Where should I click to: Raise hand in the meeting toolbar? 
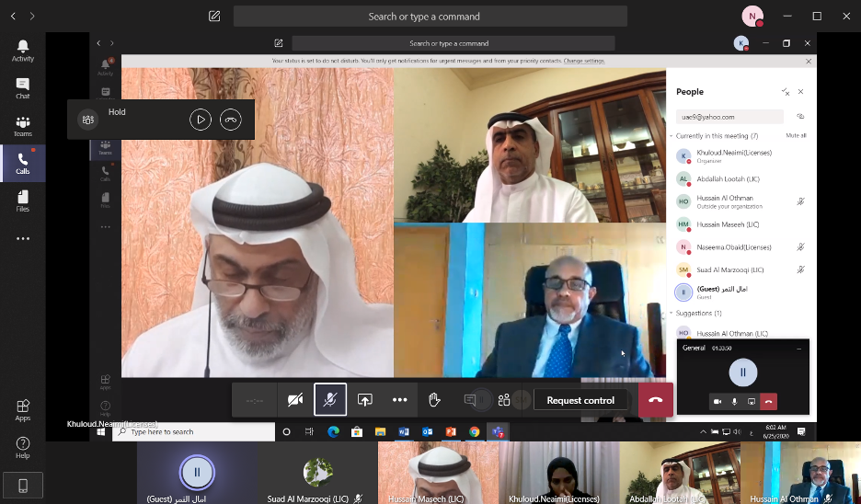point(434,400)
